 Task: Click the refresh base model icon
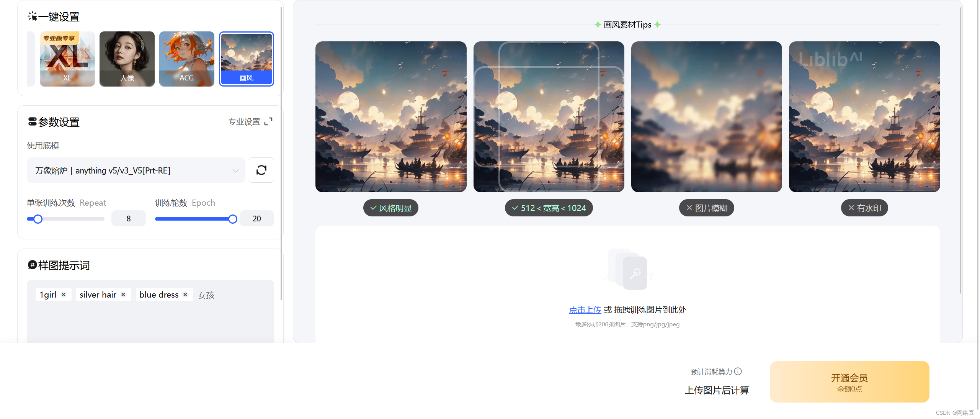click(261, 170)
